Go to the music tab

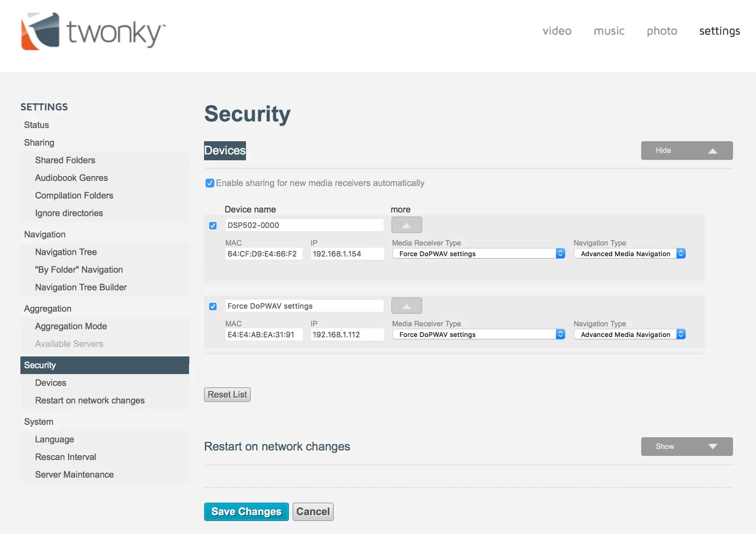tap(609, 31)
